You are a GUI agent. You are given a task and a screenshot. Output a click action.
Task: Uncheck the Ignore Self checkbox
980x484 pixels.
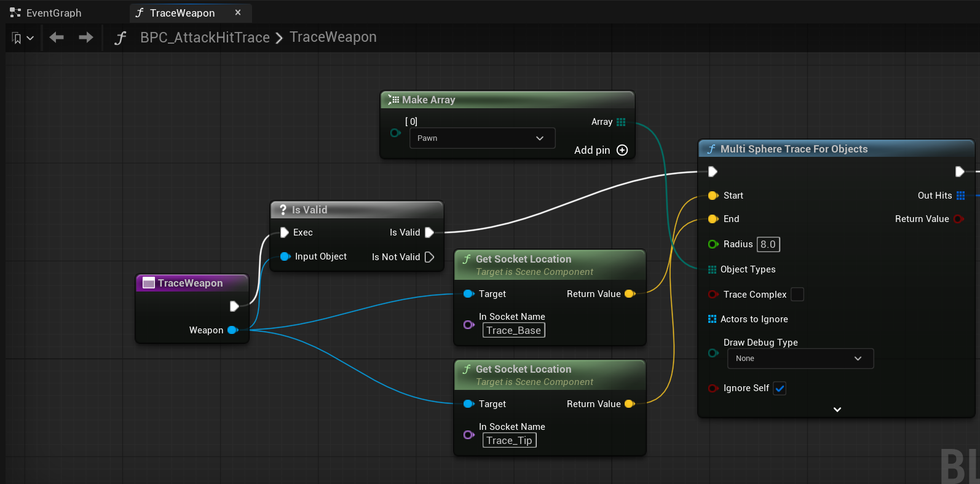(780, 388)
